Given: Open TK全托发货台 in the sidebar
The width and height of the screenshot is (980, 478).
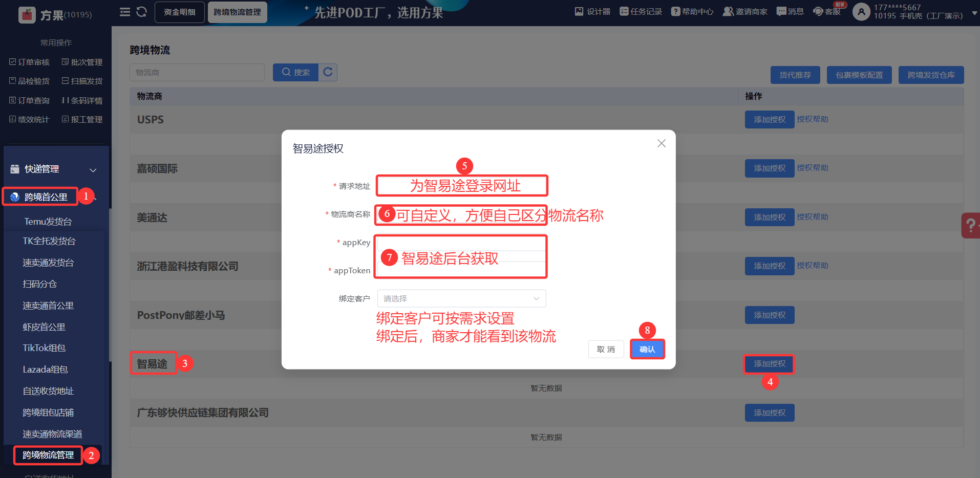Looking at the screenshot, I should [x=49, y=241].
